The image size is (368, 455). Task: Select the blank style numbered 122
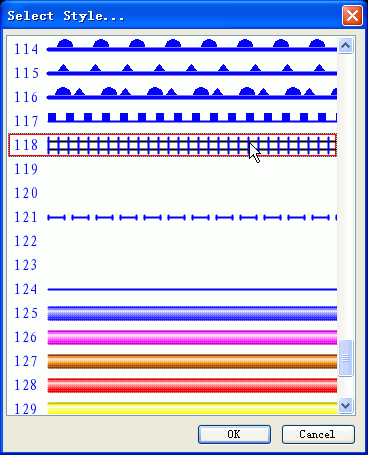click(172, 241)
